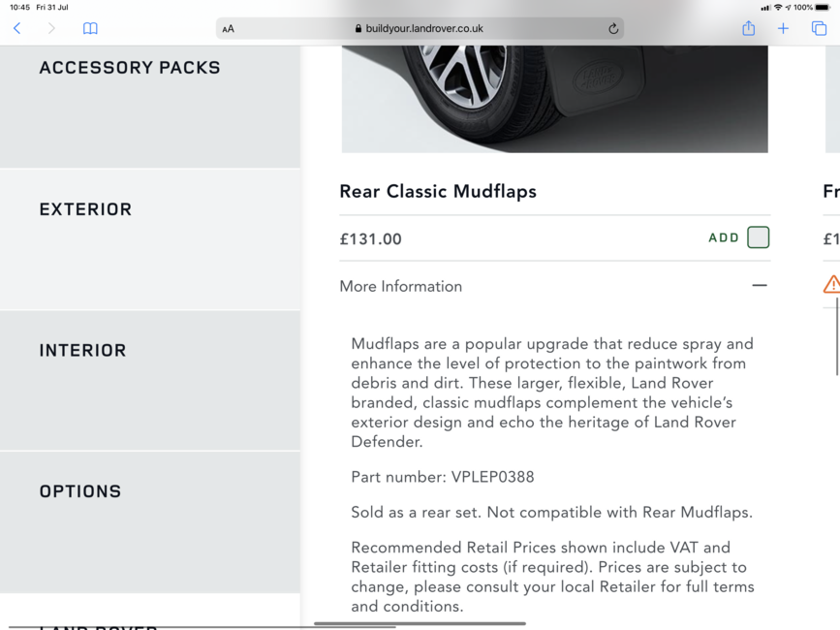This screenshot has width=840, height=630.
Task: Click the horizontal scrollbar at the page bottom
Action: click(x=420, y=623)
